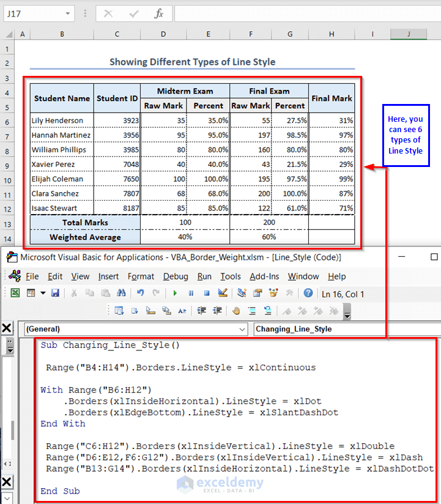Image resolution: width=441 pixels, height=504 pixels.
Task: Select row 13 header
Action: tap(7, 224)
